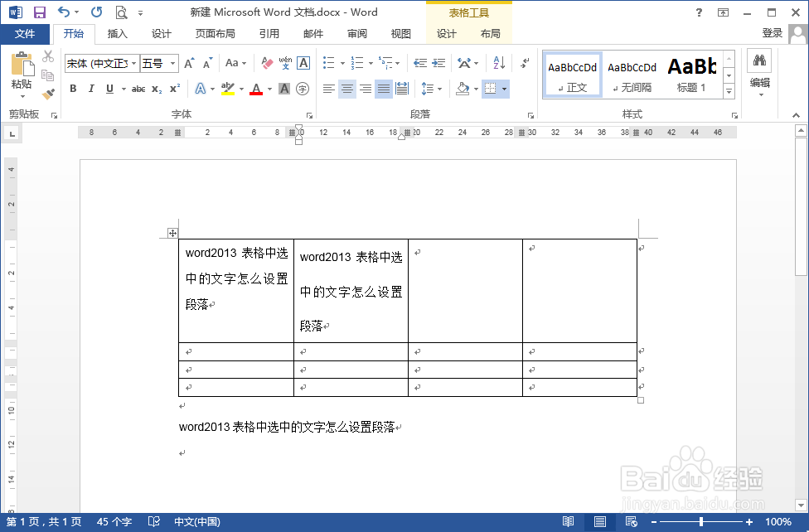Toggle show/hide paragraph marks
This screenshot has width=809, height=532.
(525, 63)
